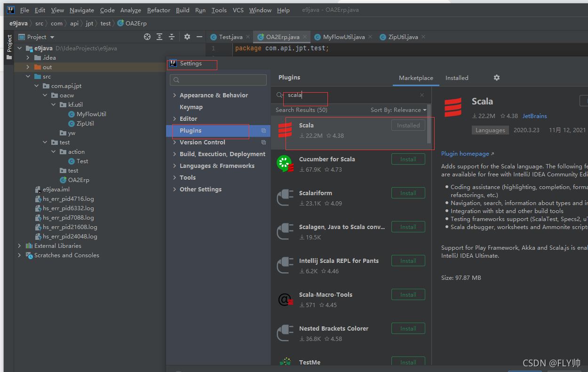Screen dimensions: 588x372
Task: Click the search magnifier in Settings search box
Action: (176, 80)
